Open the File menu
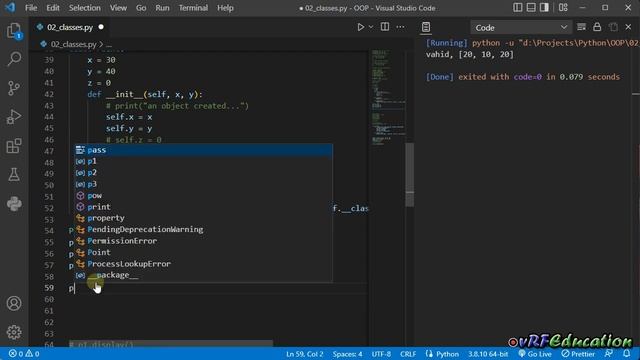 point(31,8)
